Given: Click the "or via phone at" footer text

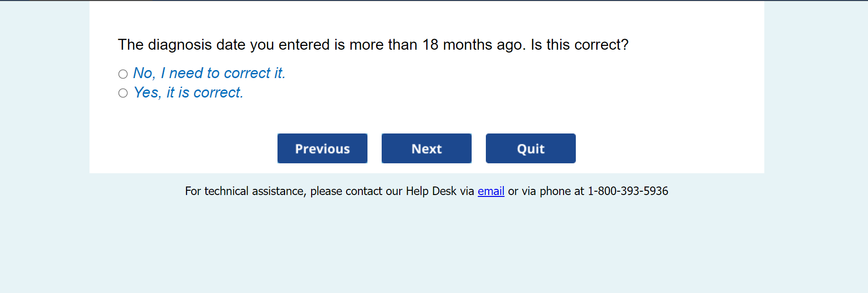Looking at the screenshot, I should point(546,191).
